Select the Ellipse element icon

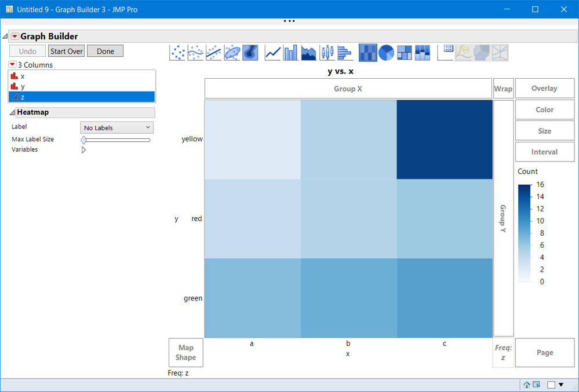click(232, 52)
